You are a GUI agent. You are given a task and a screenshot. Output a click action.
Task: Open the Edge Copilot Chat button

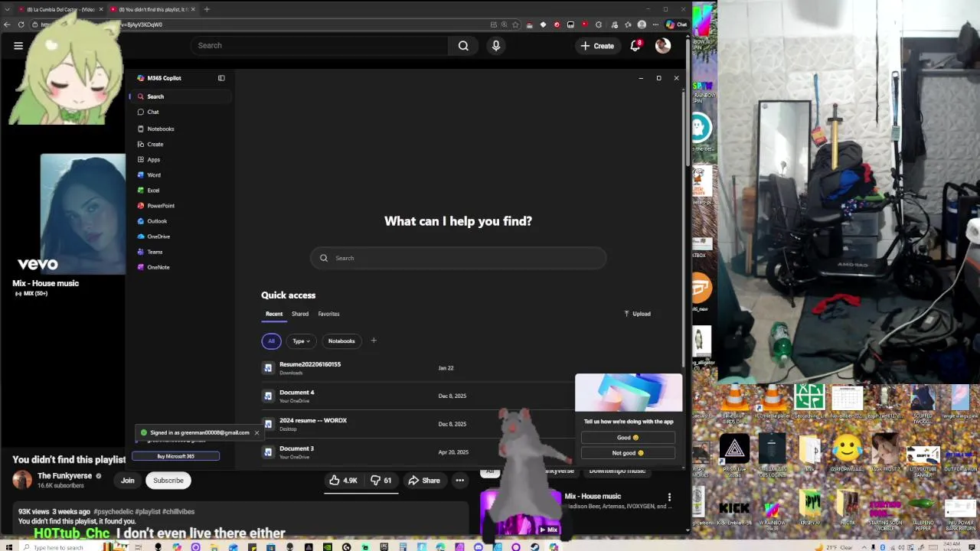click(x=677, y=24)
